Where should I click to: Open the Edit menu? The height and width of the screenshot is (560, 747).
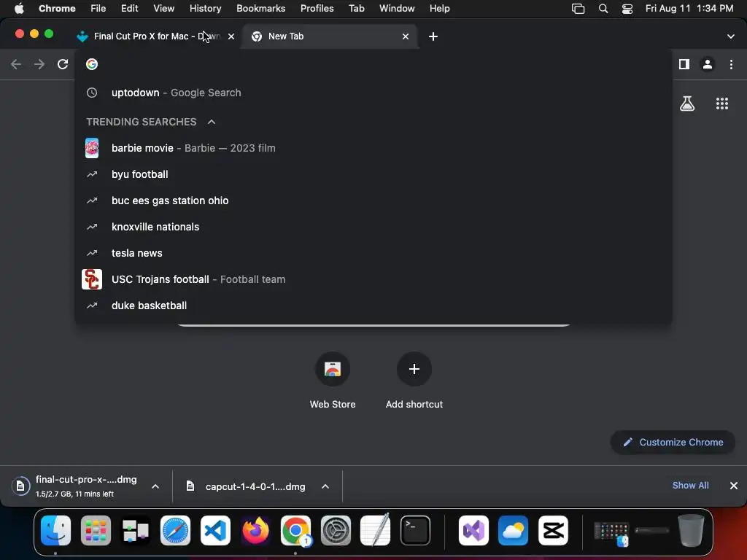tap(129, 9)
